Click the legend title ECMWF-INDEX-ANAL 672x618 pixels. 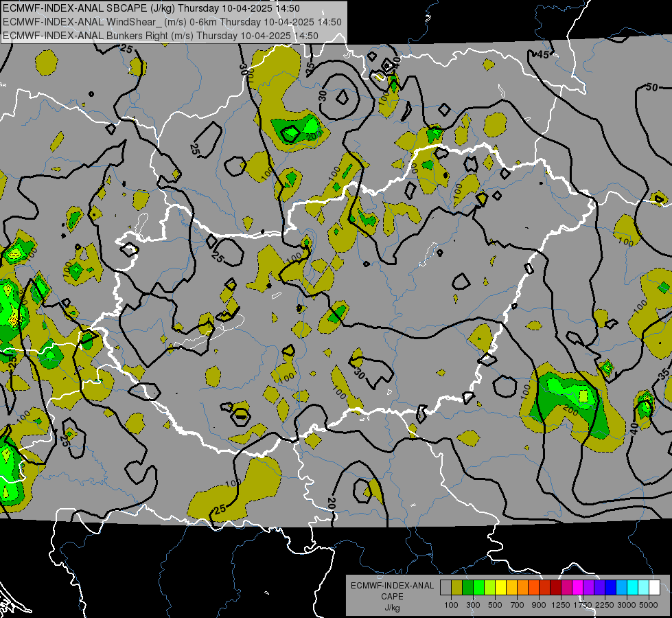click(392, 586)
